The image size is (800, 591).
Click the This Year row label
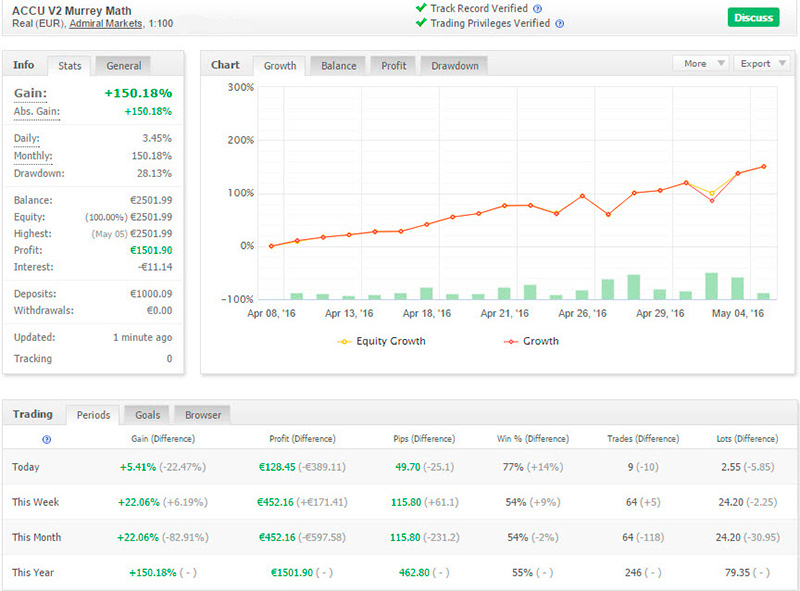point(33,573)
